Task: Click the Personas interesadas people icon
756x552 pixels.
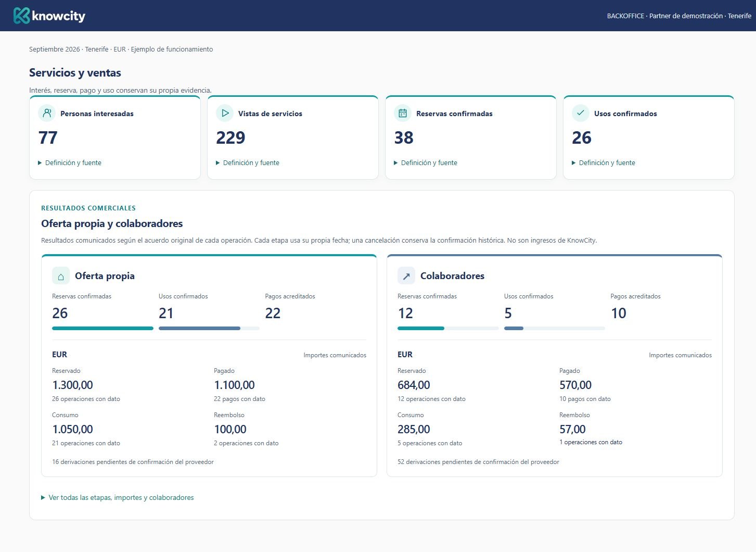Action: pyautogui.click(x=47, y=113)
